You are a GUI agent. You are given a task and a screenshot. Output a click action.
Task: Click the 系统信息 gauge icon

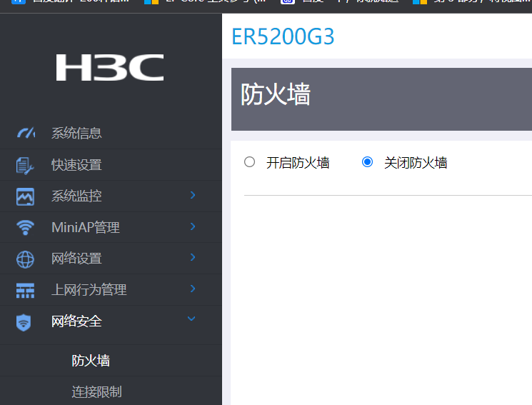tap(26, 133)
